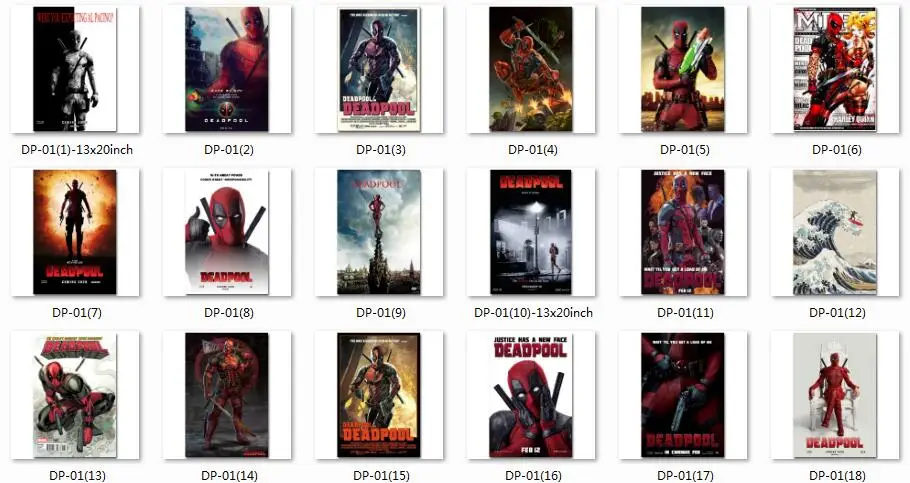The width and height of the screenshot is (910, 483).
Task: Select the DP-01(11) poster thumbnail
Action: [x=683, y=232]
